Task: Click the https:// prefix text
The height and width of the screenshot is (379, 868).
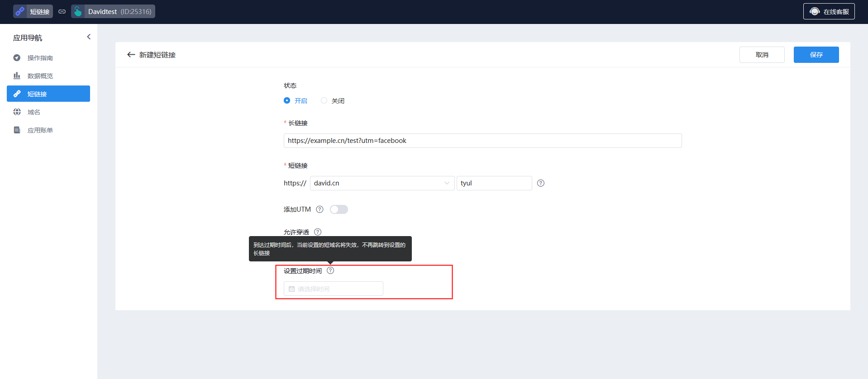Action: [295, 183]
